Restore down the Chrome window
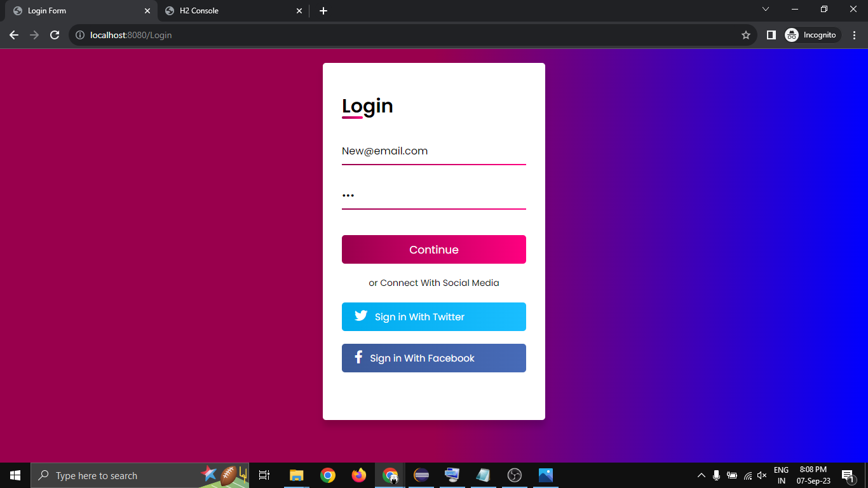868x488 pixels. [824, 9]
